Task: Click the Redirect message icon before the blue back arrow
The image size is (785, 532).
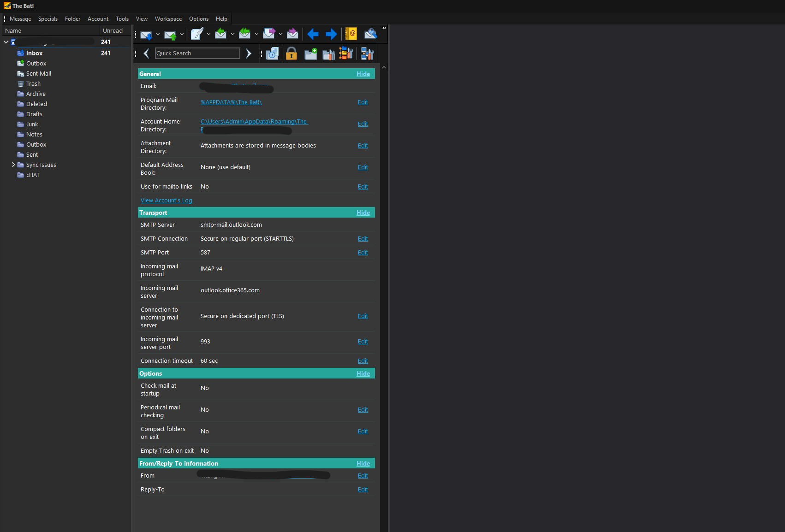Action: point(292,34)
